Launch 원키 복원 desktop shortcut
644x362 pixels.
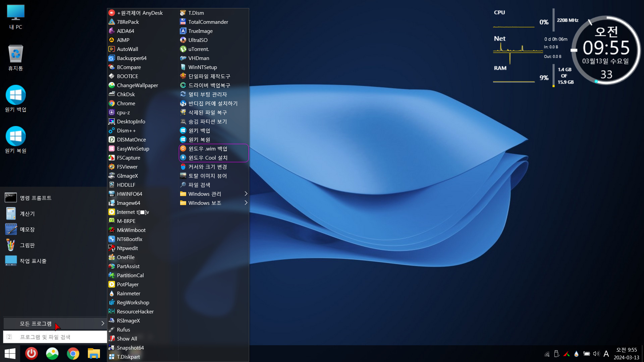click(16, 140)
